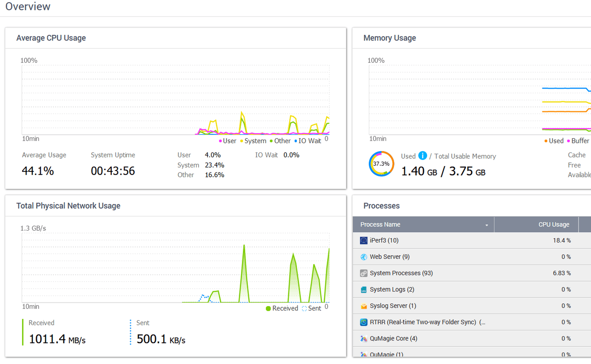This screenshot has width=591, height=364.
Task: Click the Processes panel title
Action: pos(381,206)
